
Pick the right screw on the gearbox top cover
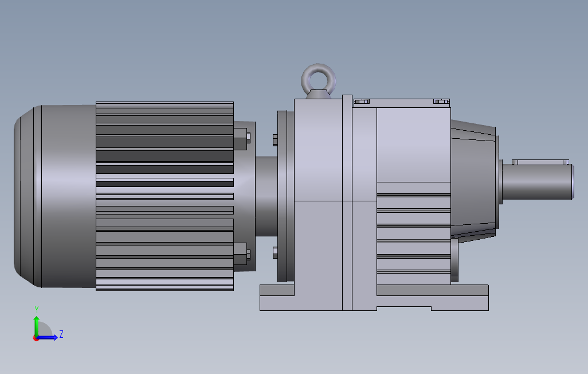click(x=441, y=102)
